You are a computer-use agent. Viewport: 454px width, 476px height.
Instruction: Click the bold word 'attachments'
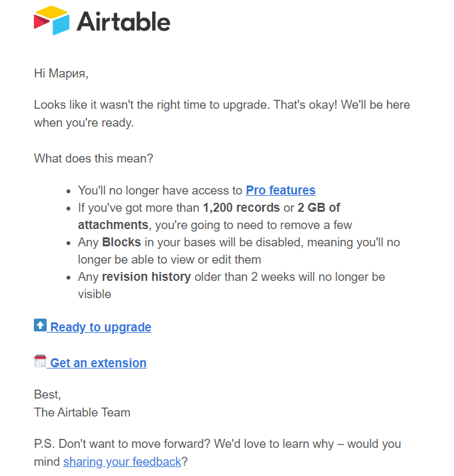[x=113, y=225]
